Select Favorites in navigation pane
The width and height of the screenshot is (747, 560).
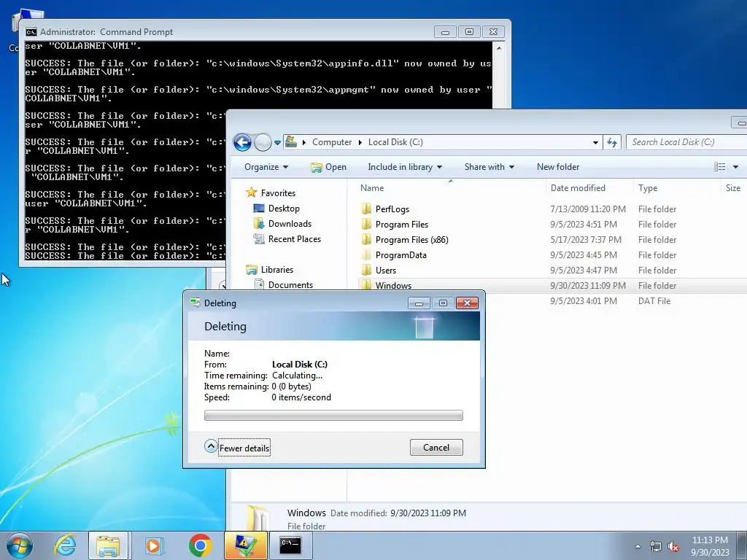pyautogui.click(x=278, y=192)
